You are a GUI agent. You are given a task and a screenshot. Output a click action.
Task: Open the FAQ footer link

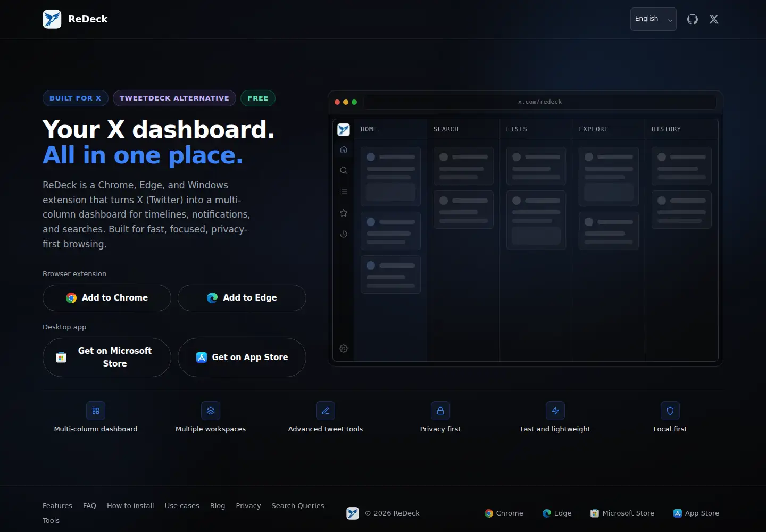pyautogui.click(x=89, y=506)
